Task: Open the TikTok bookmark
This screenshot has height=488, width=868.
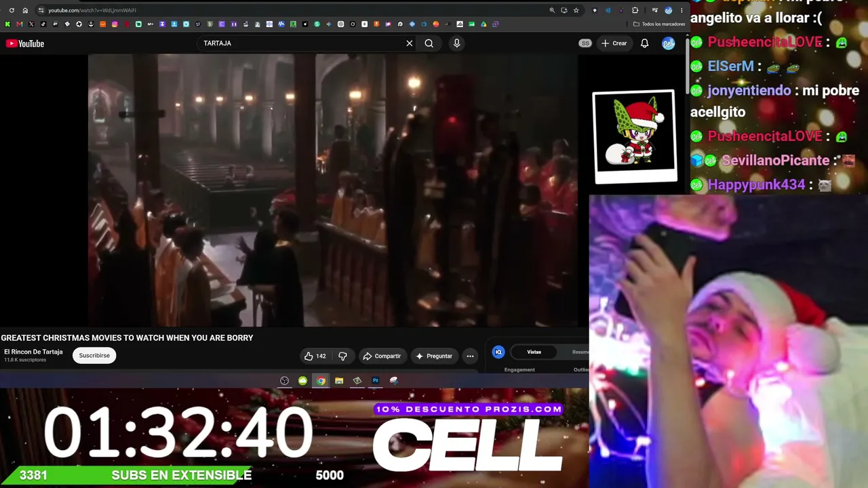Action: pyautogui.click(x=43, y=24)
